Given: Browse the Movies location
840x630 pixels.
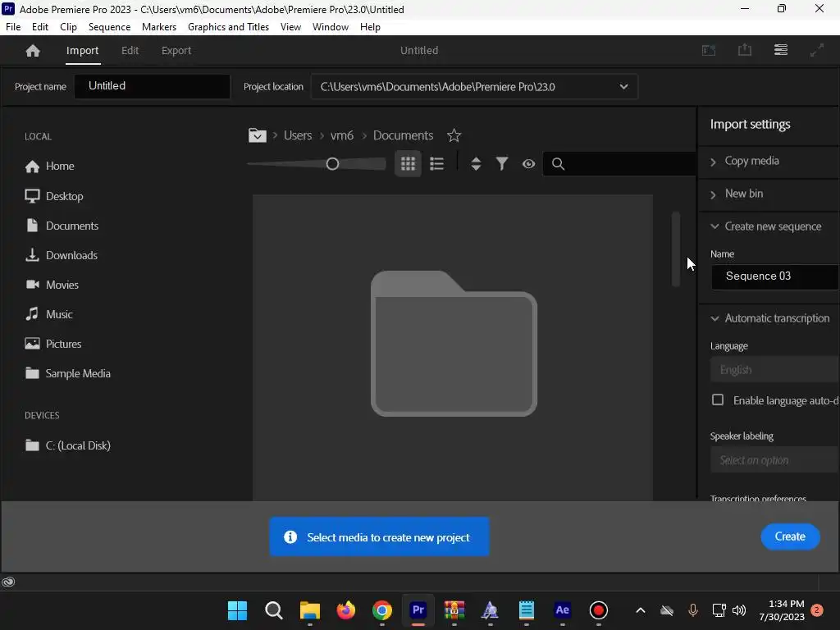Looking at the screenshot, I should click(52, 285).
